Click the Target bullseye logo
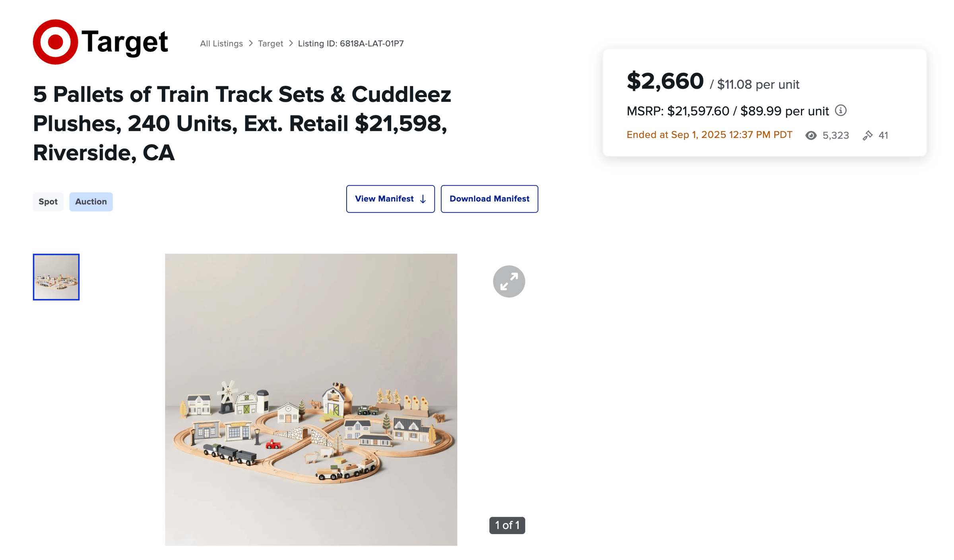This screenshot has height=560, width=954. [55, 42]
